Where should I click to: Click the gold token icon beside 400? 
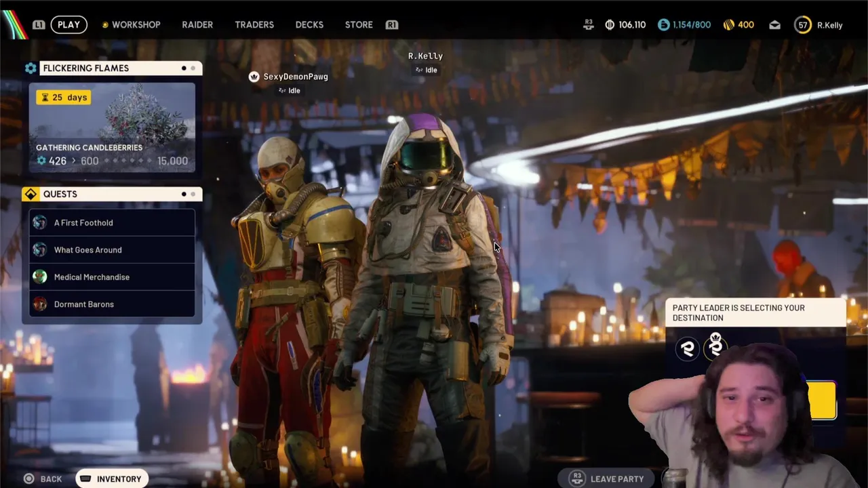[729, 24]
